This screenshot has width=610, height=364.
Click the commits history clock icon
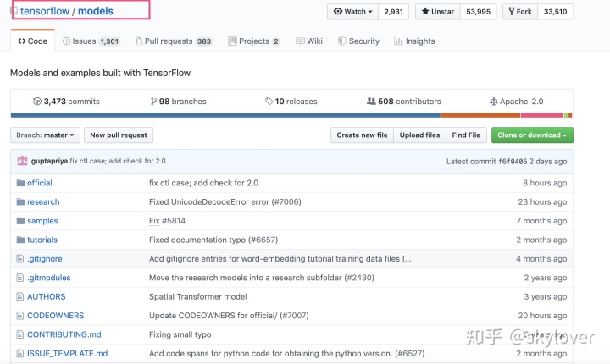click(x=37, y=102)
